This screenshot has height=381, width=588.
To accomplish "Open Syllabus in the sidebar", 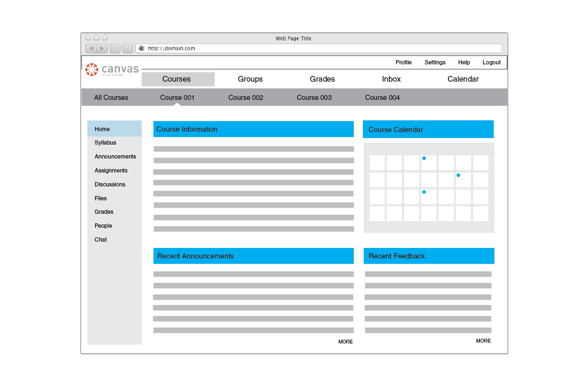I will (x=106, y=143).
